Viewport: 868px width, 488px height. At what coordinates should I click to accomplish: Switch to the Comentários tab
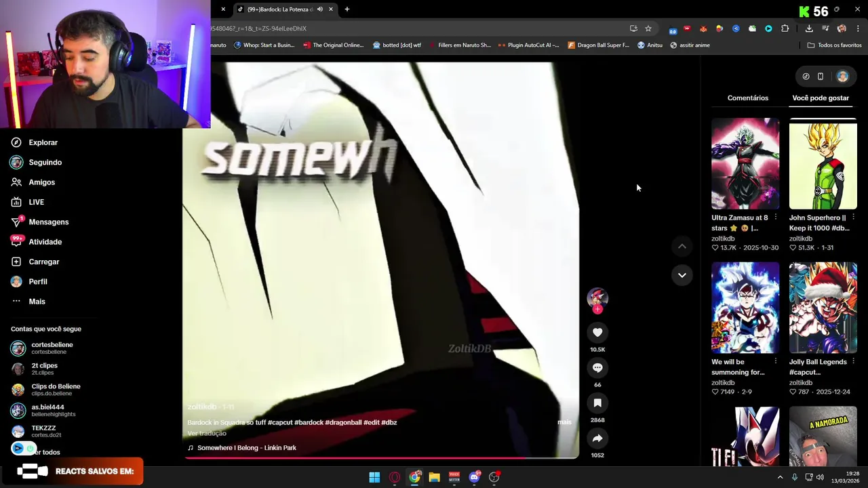coord(748,98)
